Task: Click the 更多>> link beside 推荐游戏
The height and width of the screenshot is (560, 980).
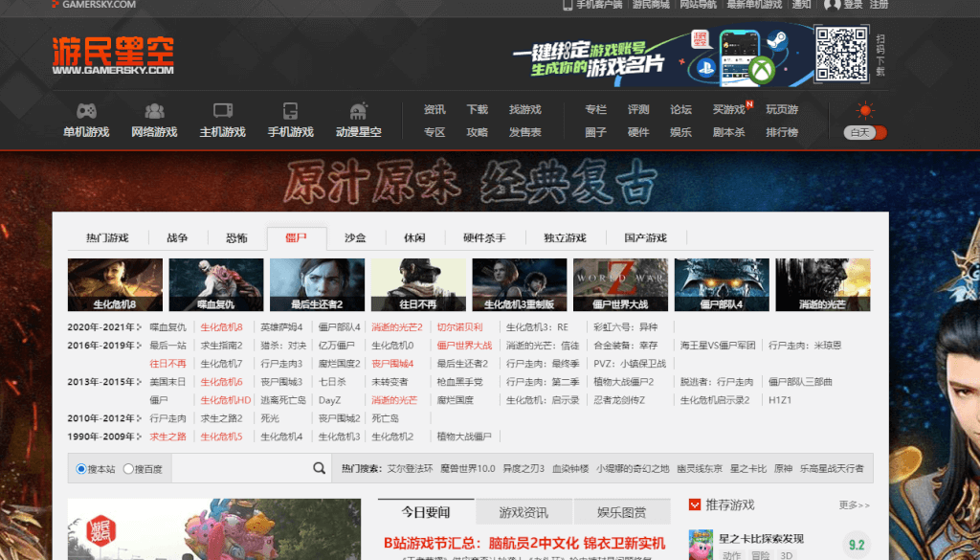Action: coord(854,505)
